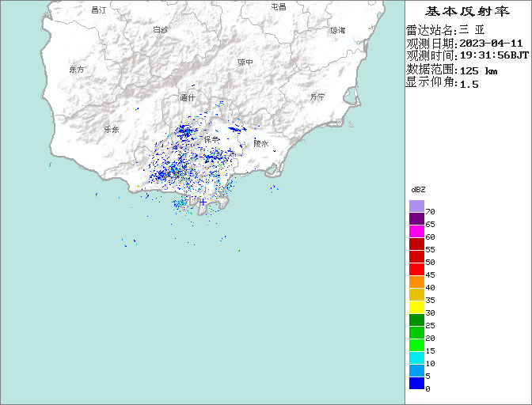
Task: Click the legend value 40
Action: click(430, 288)
